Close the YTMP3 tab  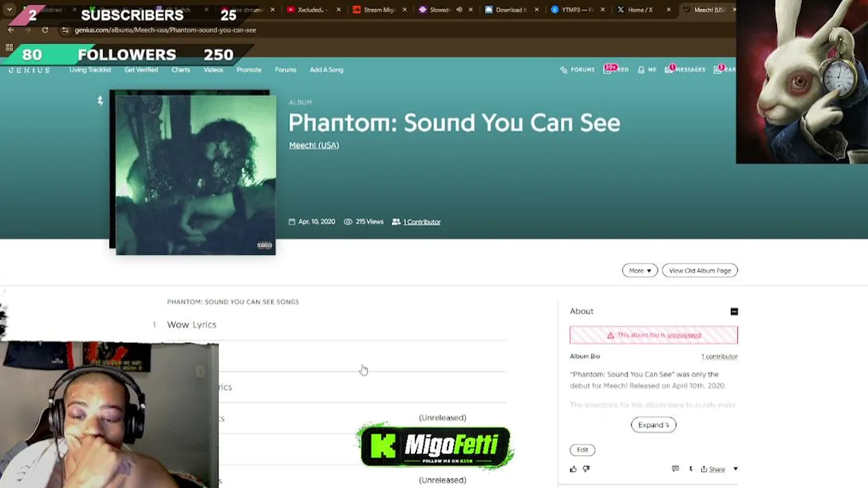tap(602, 10)
